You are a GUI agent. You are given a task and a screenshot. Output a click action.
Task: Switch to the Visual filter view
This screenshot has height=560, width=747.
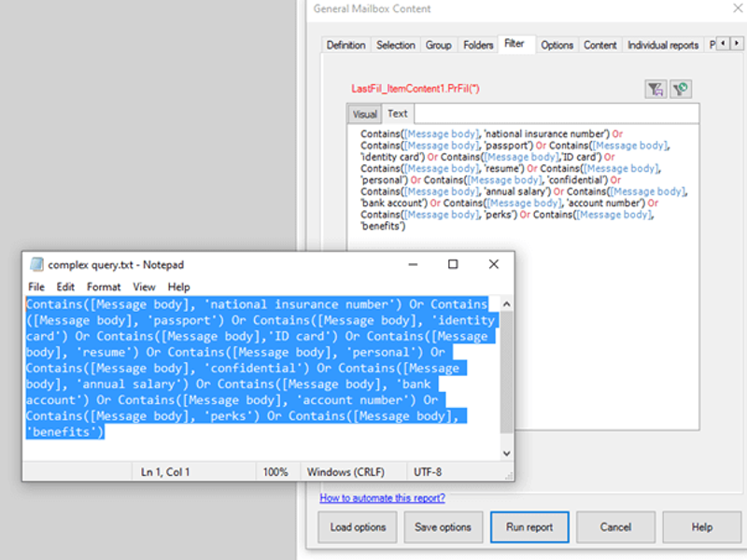[x=364, y=114]
